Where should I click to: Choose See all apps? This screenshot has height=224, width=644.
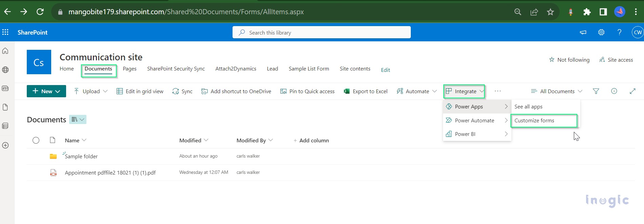coord(545,106)
